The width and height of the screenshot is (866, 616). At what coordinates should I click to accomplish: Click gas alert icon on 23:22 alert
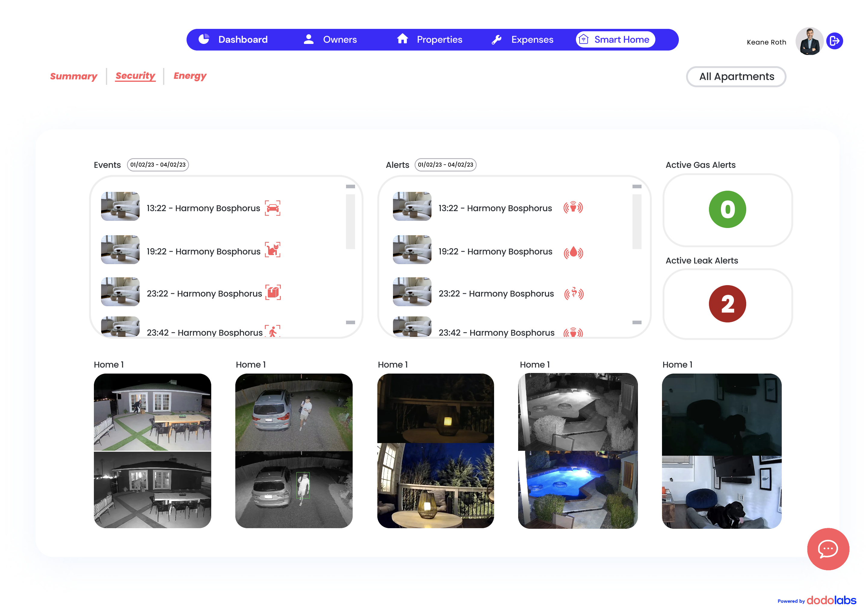[x=574, y=293]
